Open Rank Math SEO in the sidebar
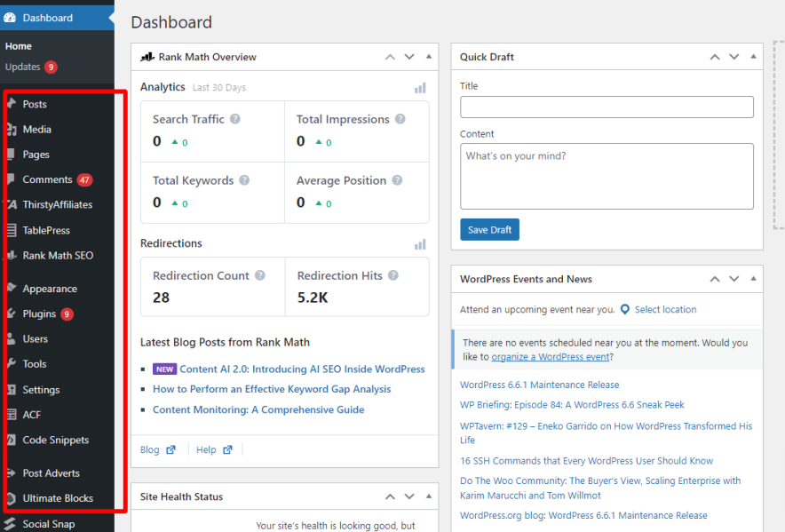Image resolution: width=785 pixels, height=532 pixels. click(58, 256)
